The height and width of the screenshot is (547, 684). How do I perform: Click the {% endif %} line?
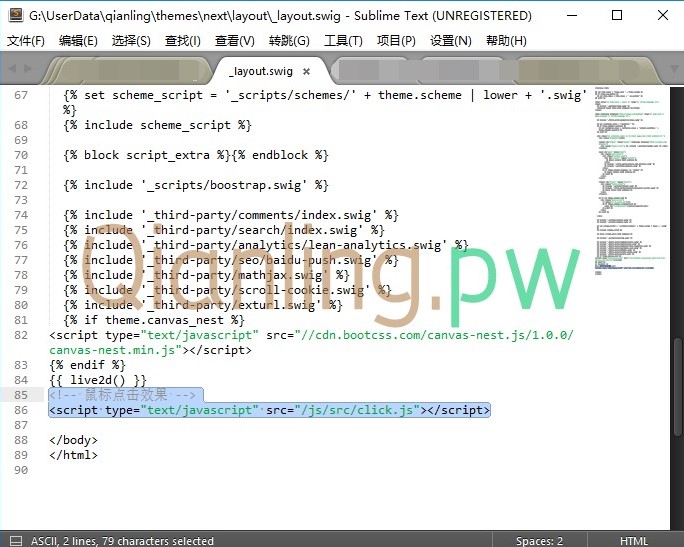[87, 365]
